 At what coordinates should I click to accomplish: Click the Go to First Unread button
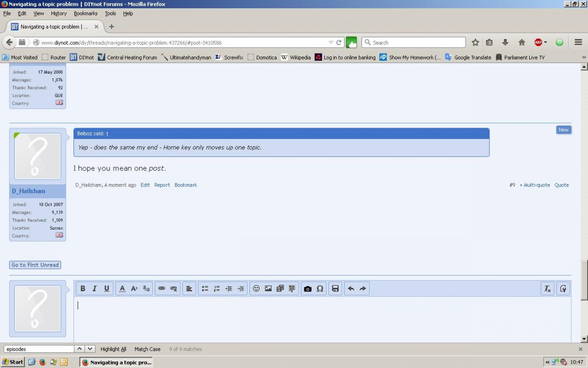[x=35, y=265]
